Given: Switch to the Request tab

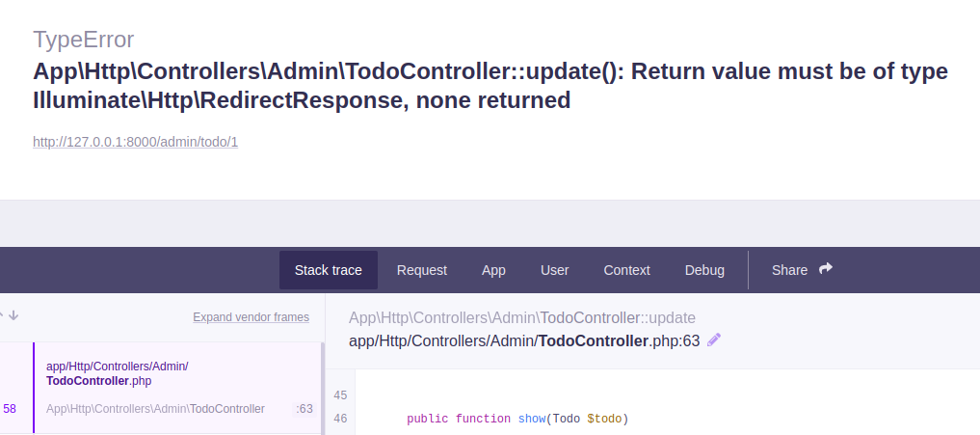Looking at the screenshot, I should tap(422, 270).
